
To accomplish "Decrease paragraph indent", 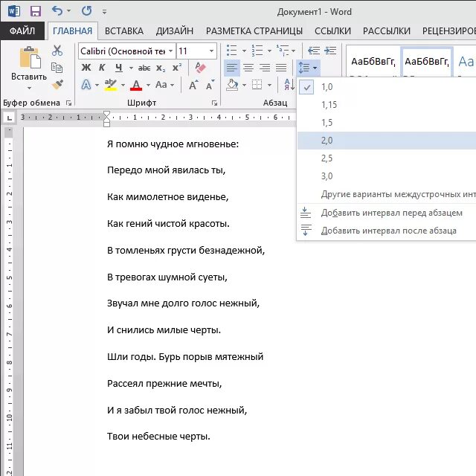I will (x=314, y=51).
